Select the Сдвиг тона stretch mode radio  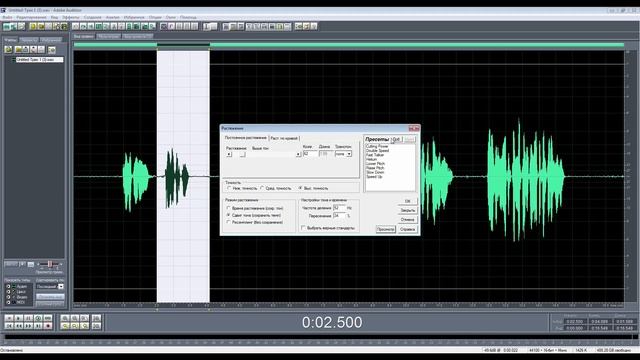coord(229,215)
